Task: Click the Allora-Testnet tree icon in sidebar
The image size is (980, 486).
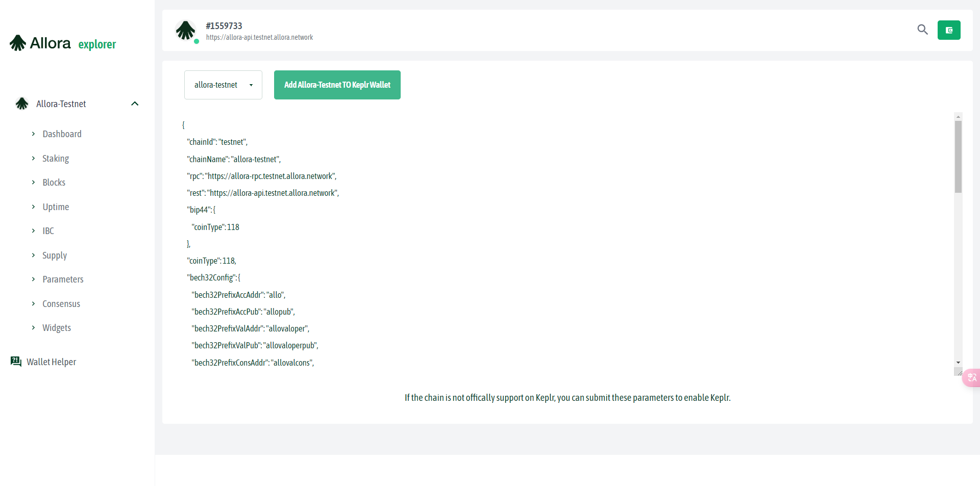Action: tap(22, 104)
